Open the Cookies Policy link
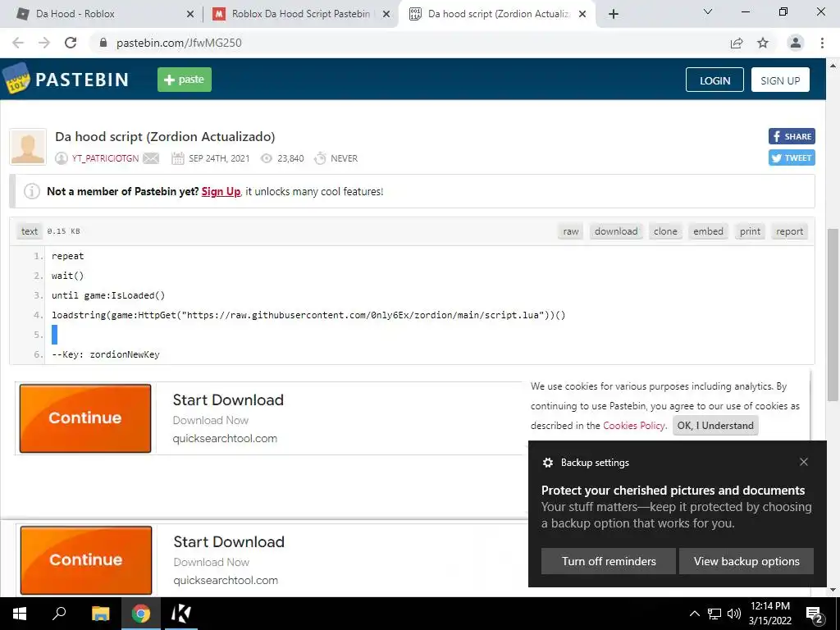 click(x=634, y=426)
